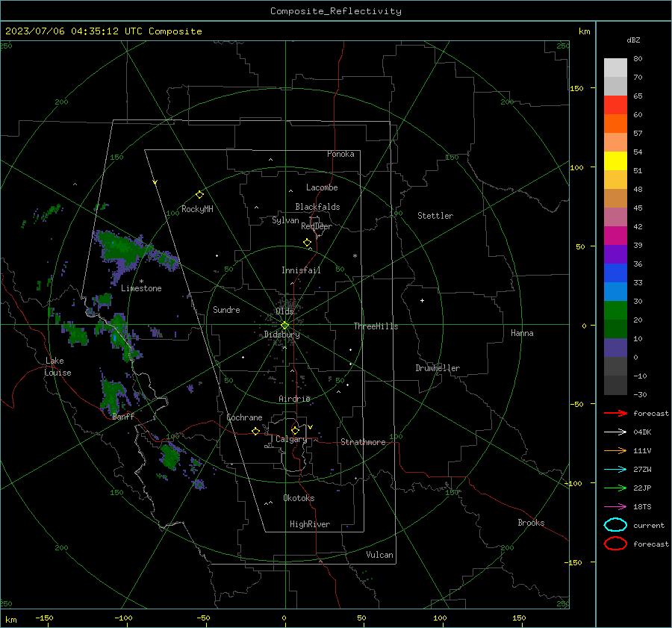
Task: Pick the yellow 51-54 dBZ swatch
Action: [615, 161]
